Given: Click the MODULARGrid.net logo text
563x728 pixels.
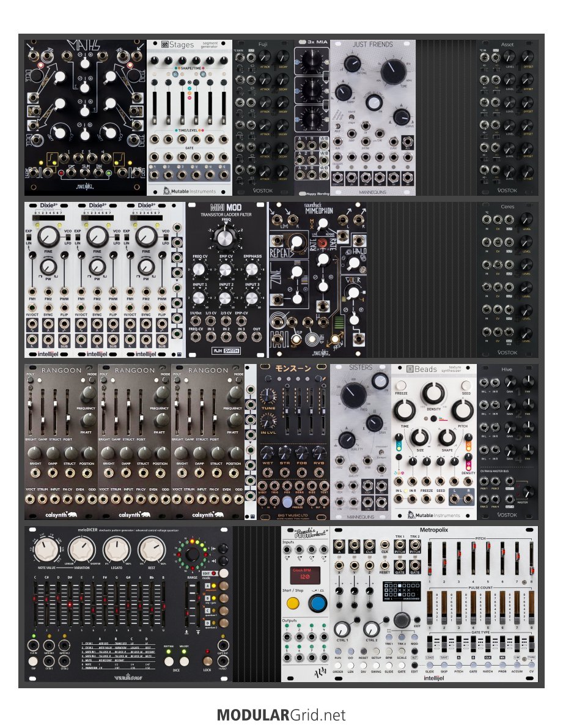Looking at the screenshot, I should [281, 715].
